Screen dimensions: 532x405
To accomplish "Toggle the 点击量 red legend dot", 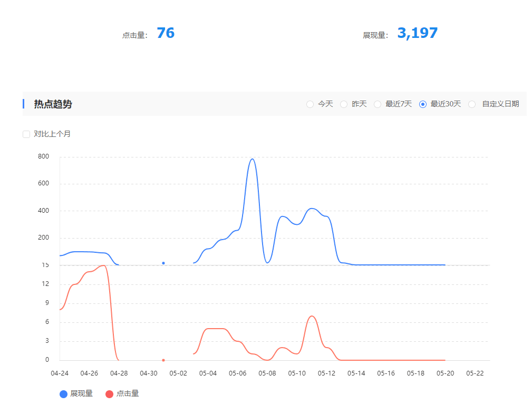I will [x=109, y=394].
